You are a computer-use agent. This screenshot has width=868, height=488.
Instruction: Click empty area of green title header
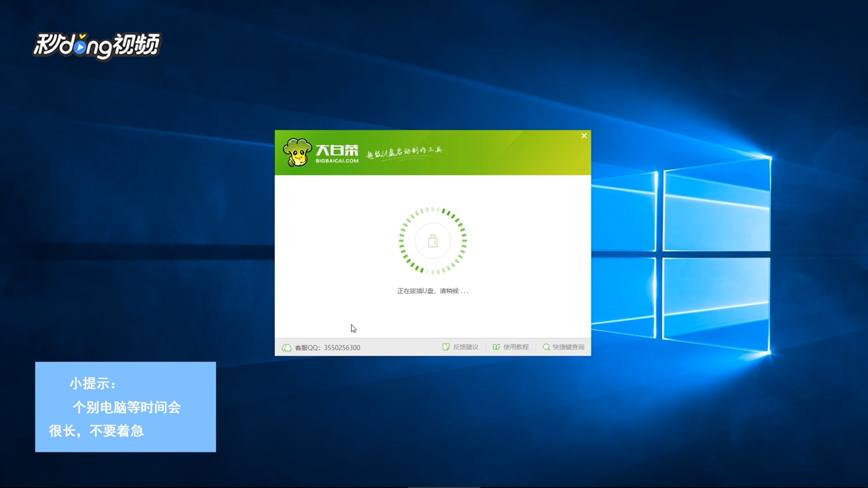point(511,154)
